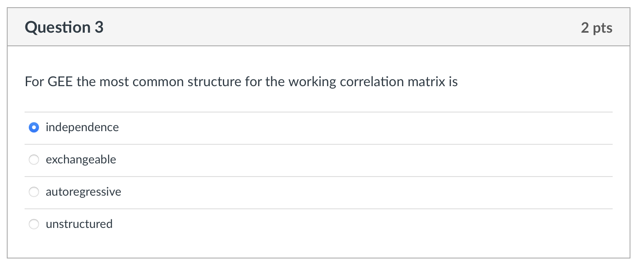This screenshot has width=644, height=264.
Task: Click the autoregressive answer label
Action: click(83, 192)
